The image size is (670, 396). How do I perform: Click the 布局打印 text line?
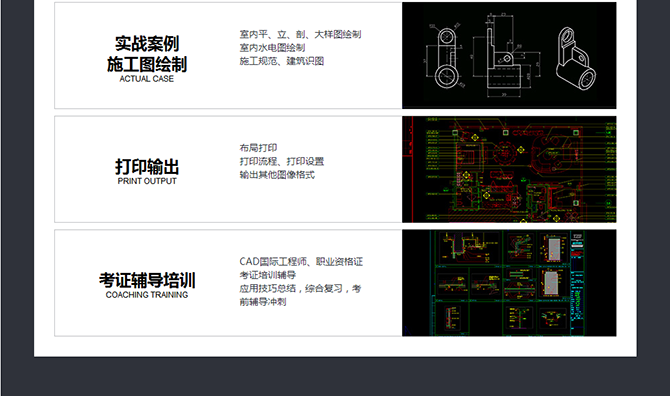tap(258, 148)
